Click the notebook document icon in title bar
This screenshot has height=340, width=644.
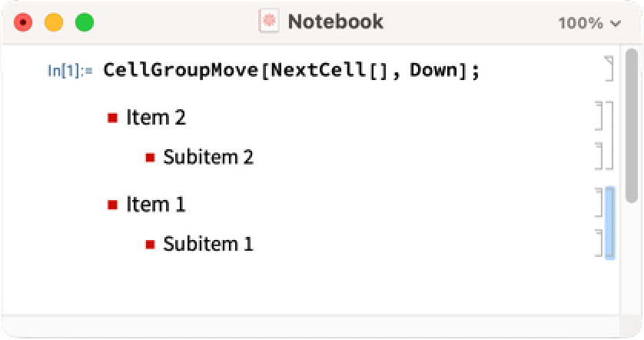(269, 22)
